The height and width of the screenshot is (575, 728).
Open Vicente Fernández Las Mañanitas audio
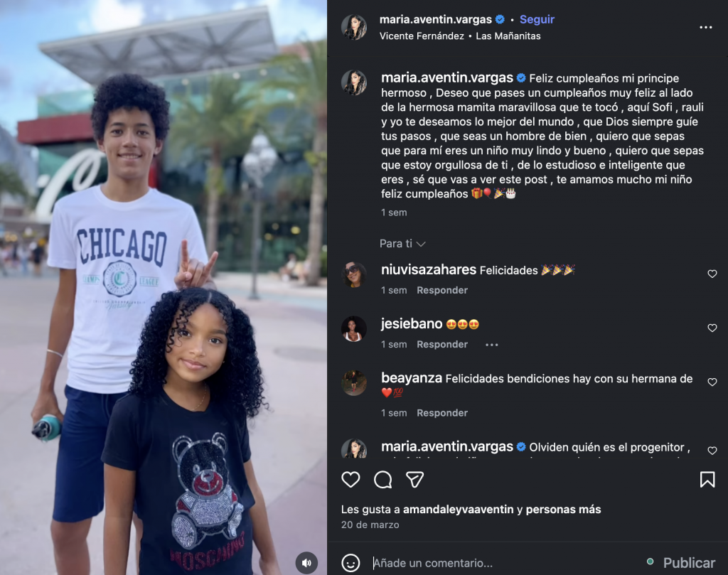[460, 36]
